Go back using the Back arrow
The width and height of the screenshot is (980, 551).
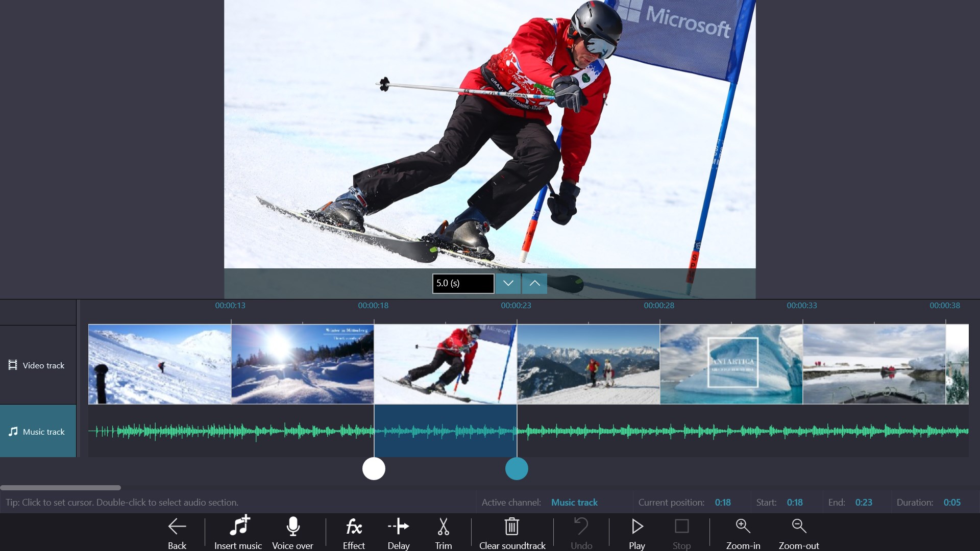[x=177, y=532]
